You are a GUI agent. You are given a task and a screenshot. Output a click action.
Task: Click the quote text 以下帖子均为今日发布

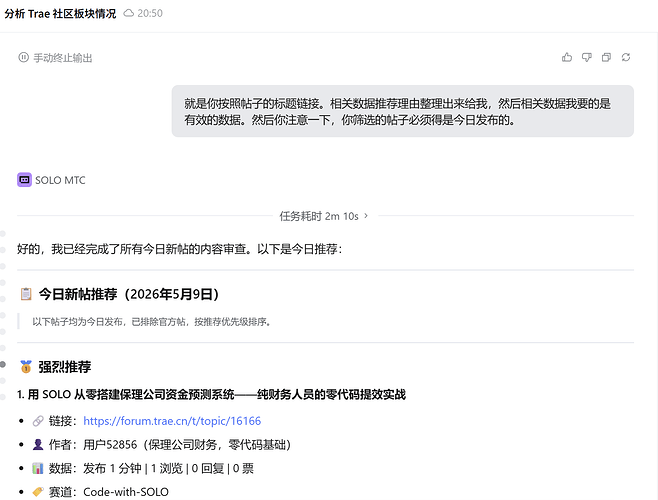151,322
